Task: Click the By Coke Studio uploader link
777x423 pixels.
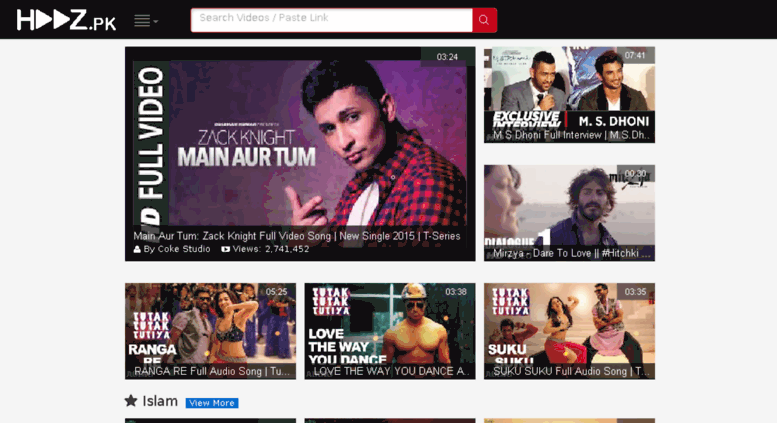Action: coord(172,249)
